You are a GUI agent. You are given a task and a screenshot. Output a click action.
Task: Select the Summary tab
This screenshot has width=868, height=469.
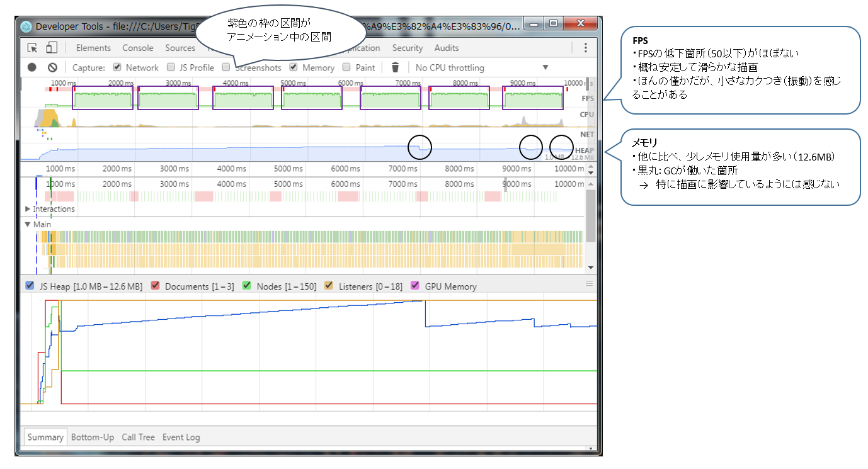(x=45, y=437)
